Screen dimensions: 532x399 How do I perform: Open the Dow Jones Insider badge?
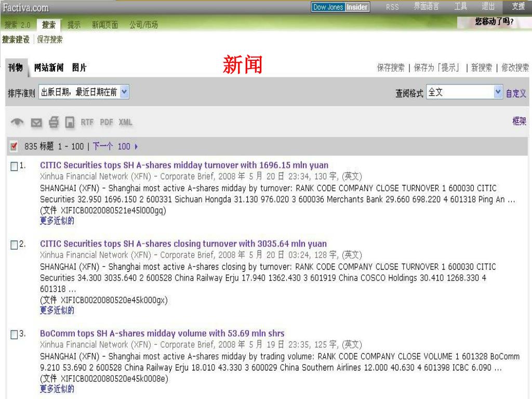point(340,7)
